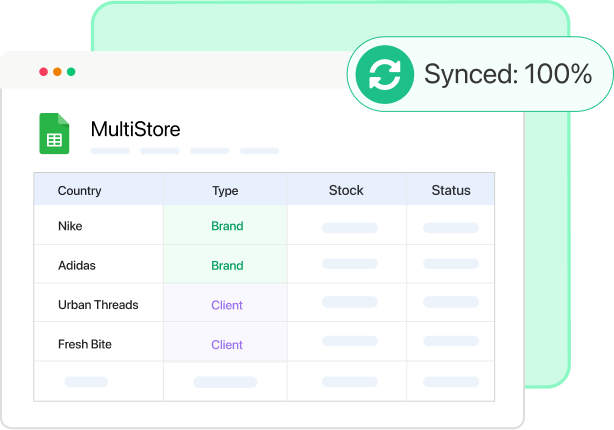Click the Synced: 100% status badge
The image size is (614, 430).
pos(480,74)
